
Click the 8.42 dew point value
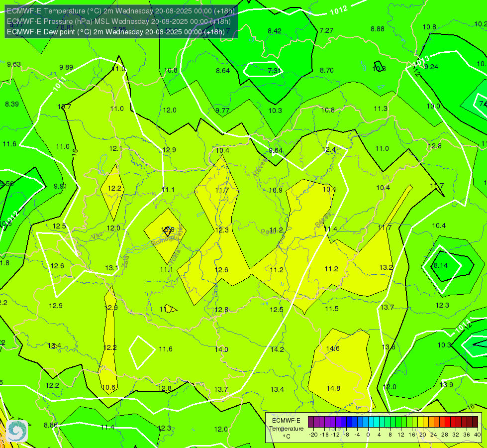[275, 31]
